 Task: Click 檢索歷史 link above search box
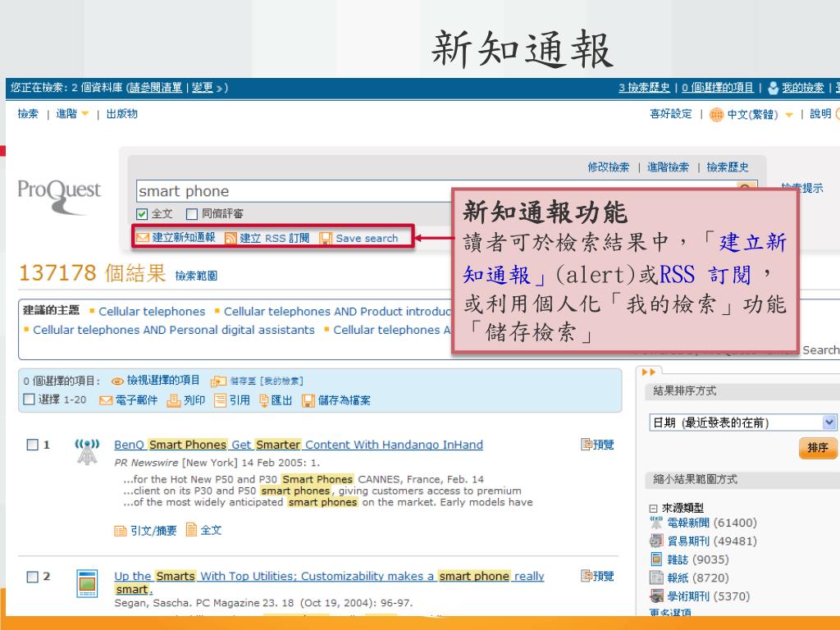point(728,167)
